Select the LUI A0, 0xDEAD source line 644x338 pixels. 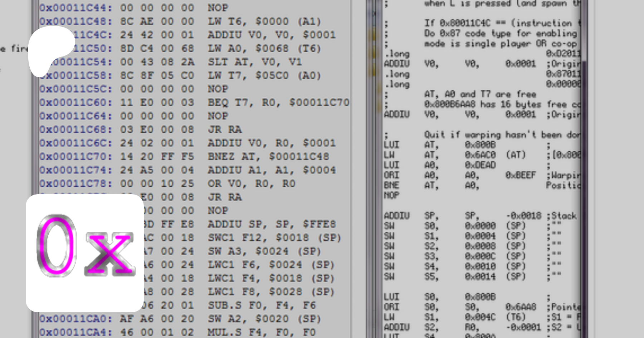pos(440,165)
